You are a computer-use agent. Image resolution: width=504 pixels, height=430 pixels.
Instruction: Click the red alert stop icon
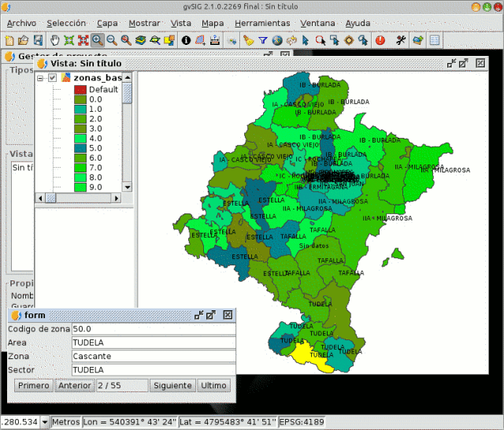pyautogui.click(x=380, y=39)
